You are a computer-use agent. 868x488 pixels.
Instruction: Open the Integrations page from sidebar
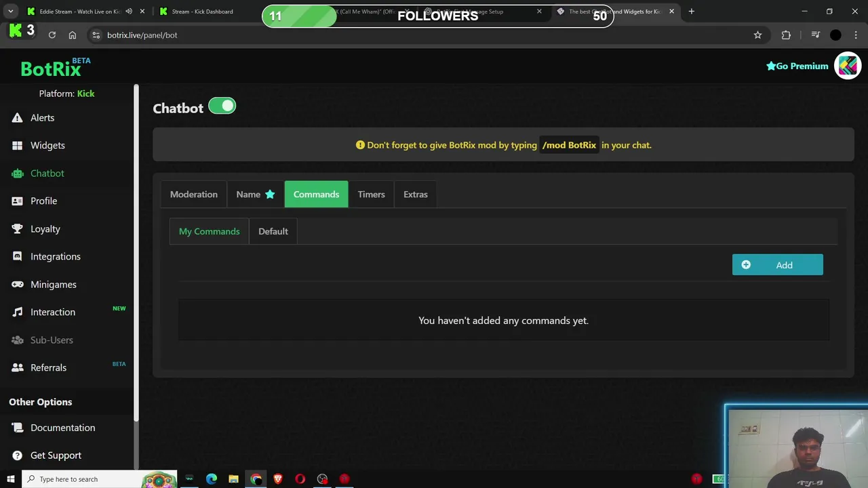[x=56, y=257]
